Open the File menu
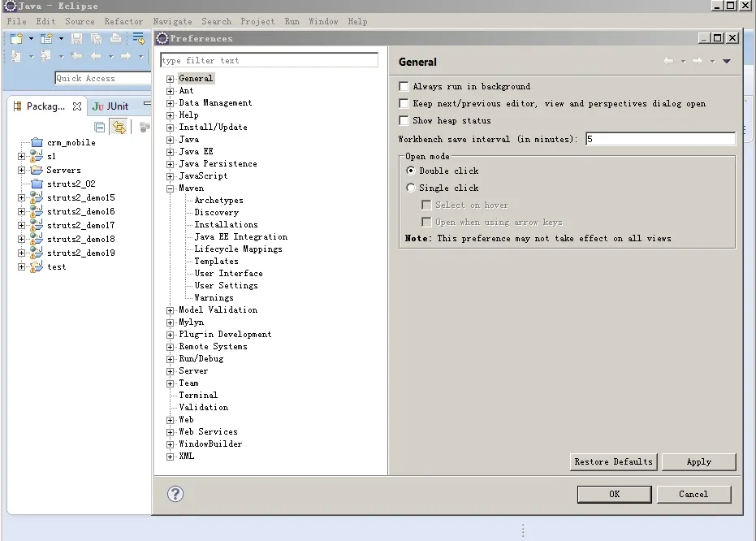Screen dimensions: 756x541 [17, 21]
